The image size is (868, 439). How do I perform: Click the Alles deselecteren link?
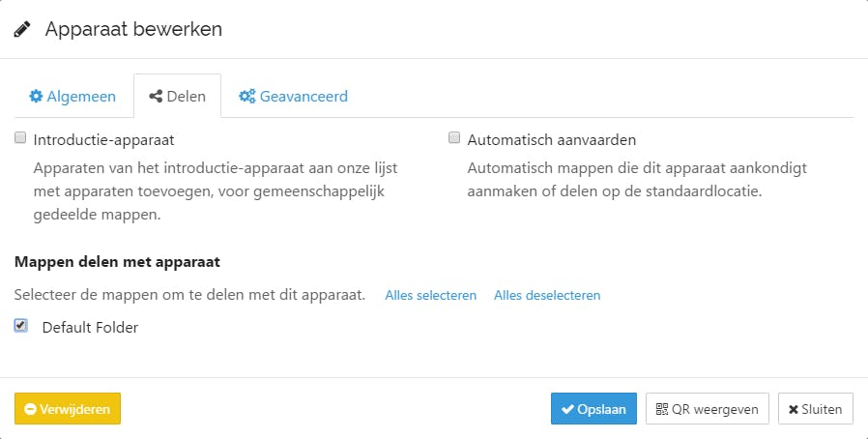[x=547, y=295]
